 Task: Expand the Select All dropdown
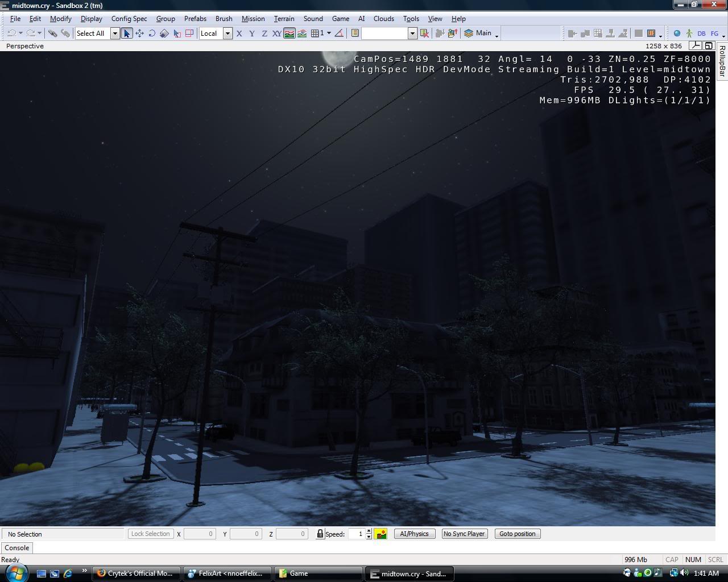tap(114, 33)
